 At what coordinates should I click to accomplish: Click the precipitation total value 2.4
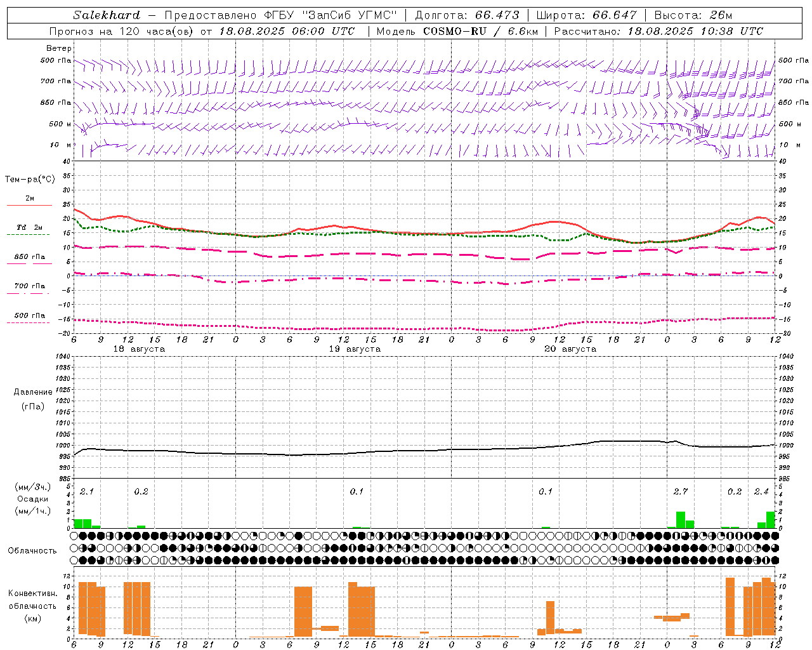(761, 492)
